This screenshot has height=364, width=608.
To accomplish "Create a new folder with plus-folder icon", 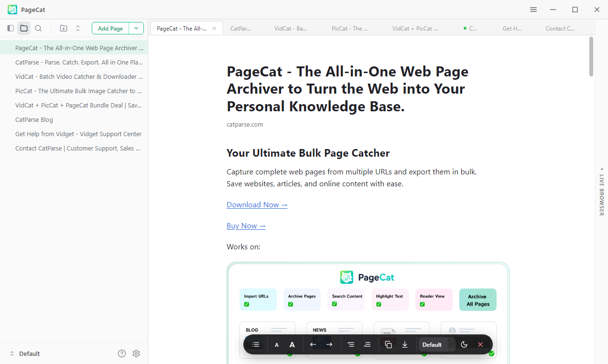I will (64, 28).
